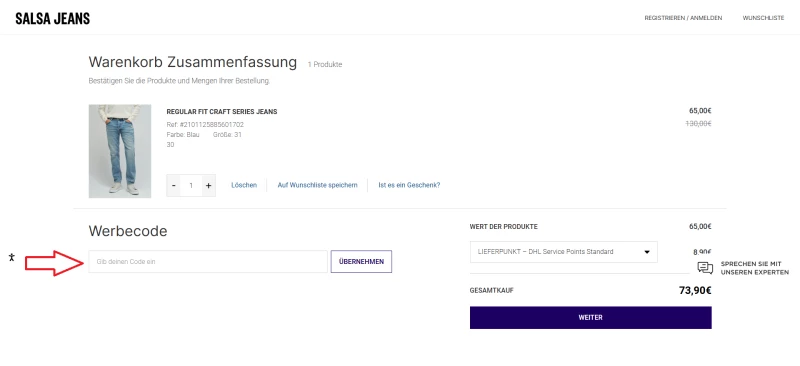The height and width of the screenshot is (366, 800).
Task: Open Regular Fit Craft Series Jeans title
Action: point(222,112)
